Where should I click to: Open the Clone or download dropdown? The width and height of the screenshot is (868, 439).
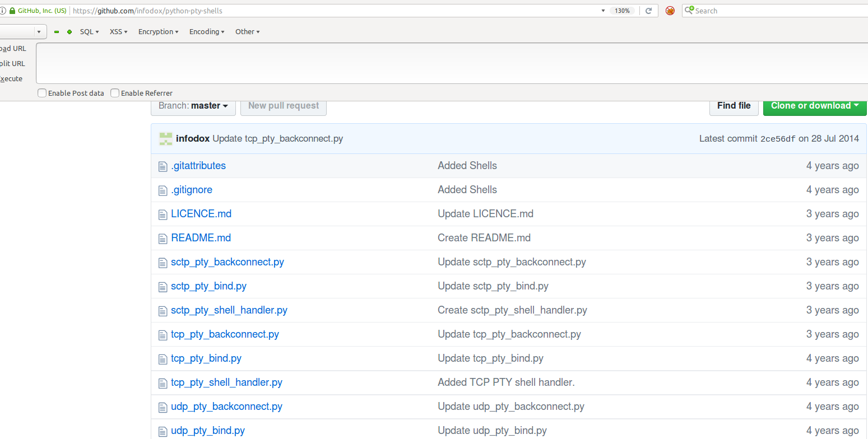click(814, 106)
